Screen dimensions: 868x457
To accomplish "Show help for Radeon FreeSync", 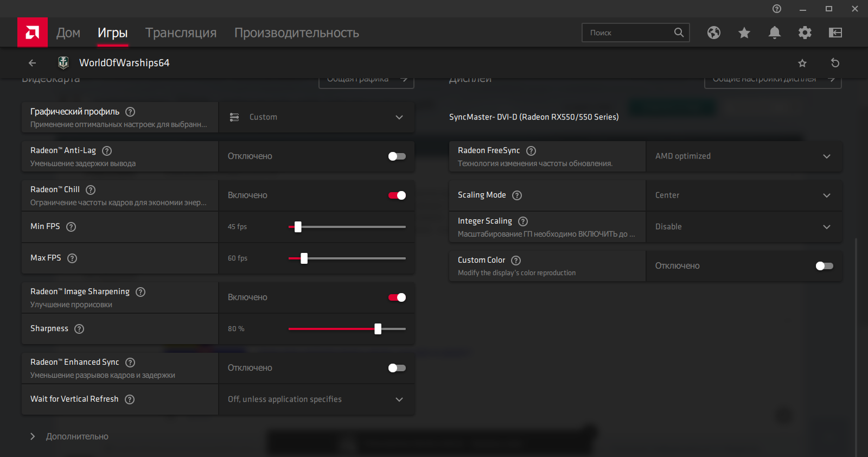I will [531, 151].
